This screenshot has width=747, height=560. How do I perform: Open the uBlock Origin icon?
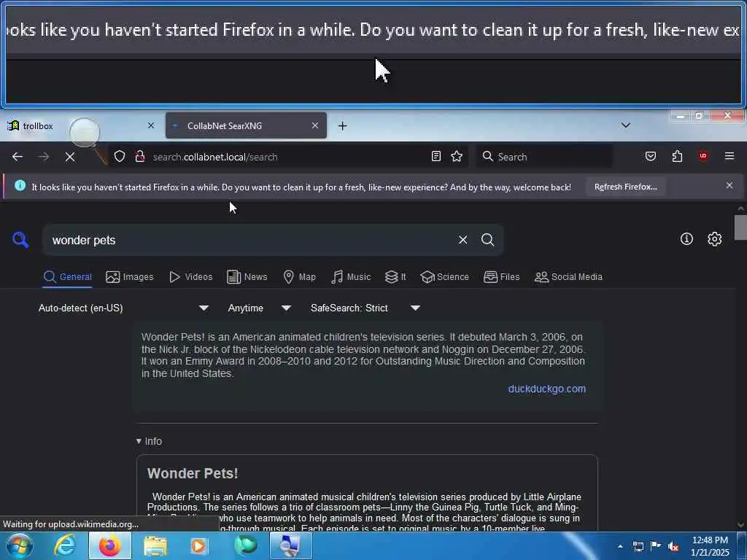(x=703, y=156)
